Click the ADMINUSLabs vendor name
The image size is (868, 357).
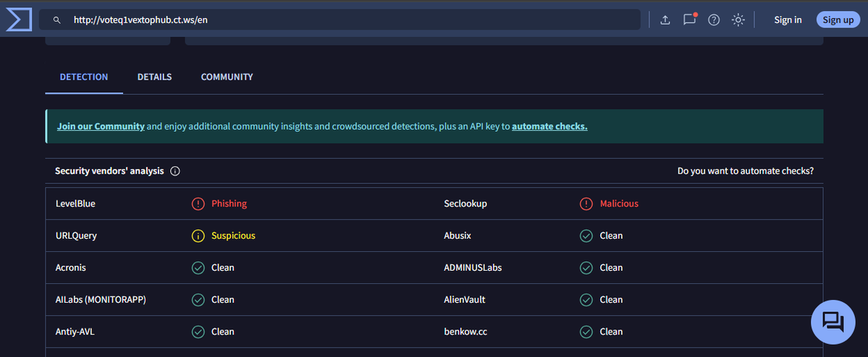click(x=473, y=268)
